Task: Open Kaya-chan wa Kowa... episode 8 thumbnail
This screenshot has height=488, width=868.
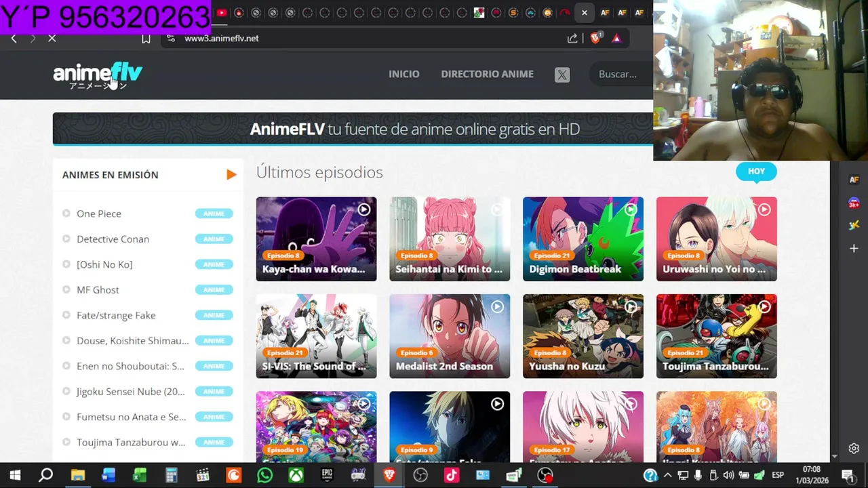Action: [316, 239]
